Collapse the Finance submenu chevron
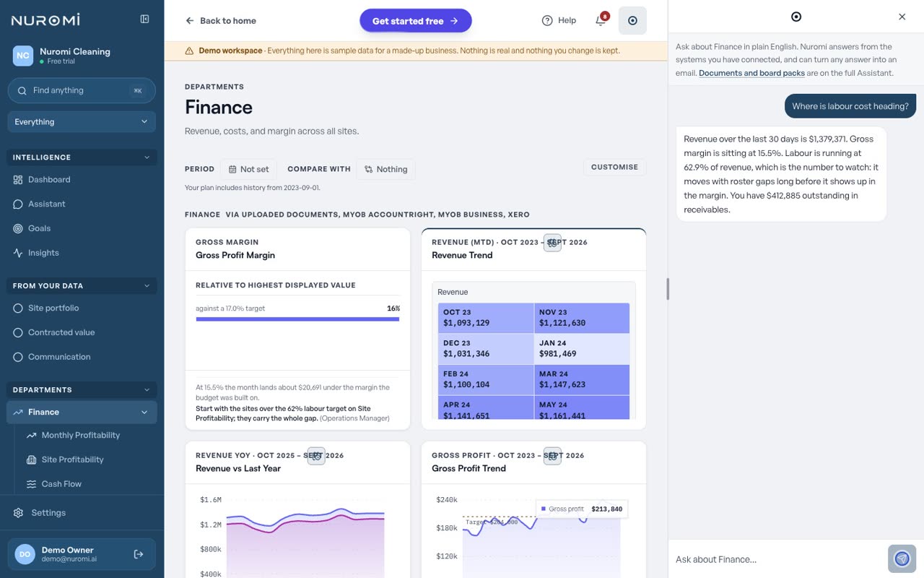This screenshot has height=578, width=924. (144, 412)
